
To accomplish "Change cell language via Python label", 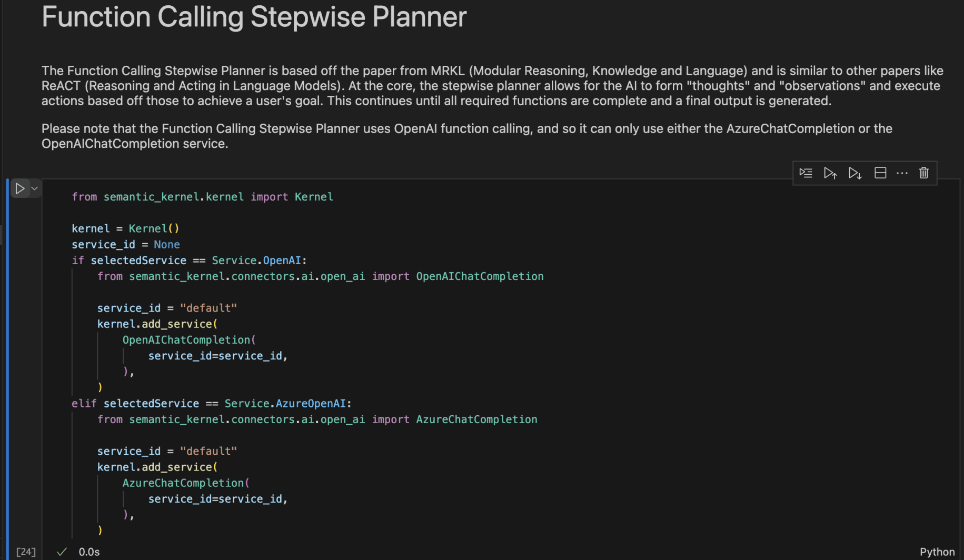I will tap(937, 552).
